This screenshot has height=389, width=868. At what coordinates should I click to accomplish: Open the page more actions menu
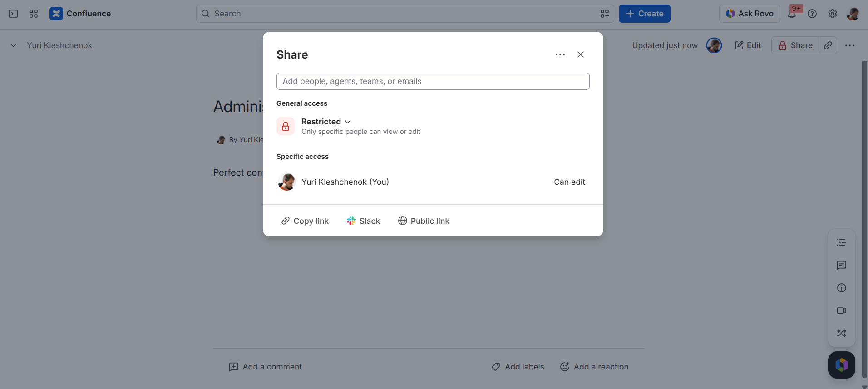850,45
